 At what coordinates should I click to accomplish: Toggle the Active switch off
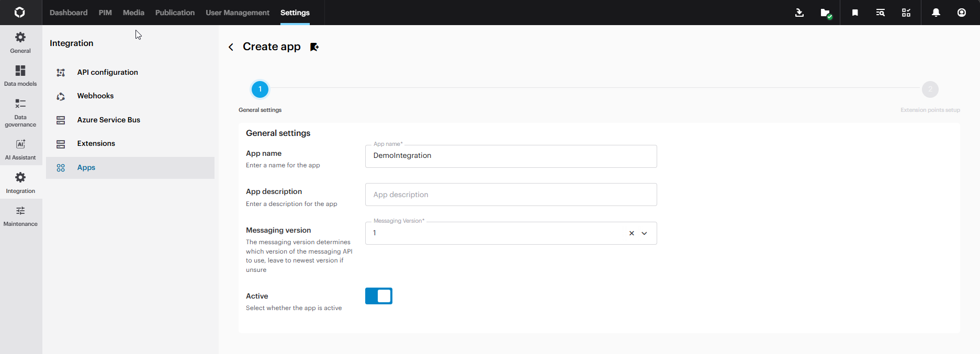[x=379, y=296]
